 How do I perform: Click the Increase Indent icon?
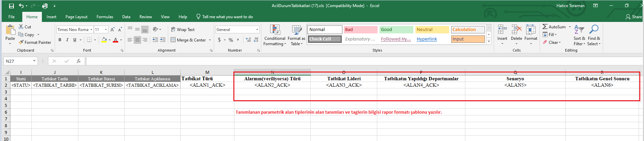[x=163, y=40]
